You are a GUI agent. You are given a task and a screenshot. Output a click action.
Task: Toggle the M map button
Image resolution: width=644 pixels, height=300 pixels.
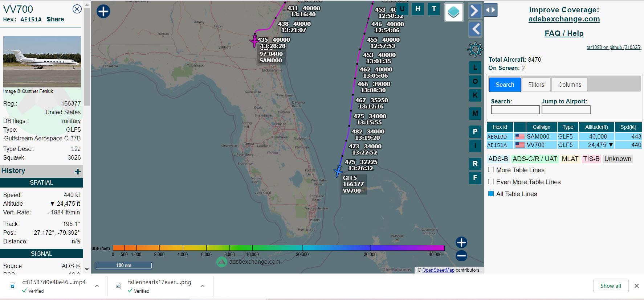pos(475,114)
